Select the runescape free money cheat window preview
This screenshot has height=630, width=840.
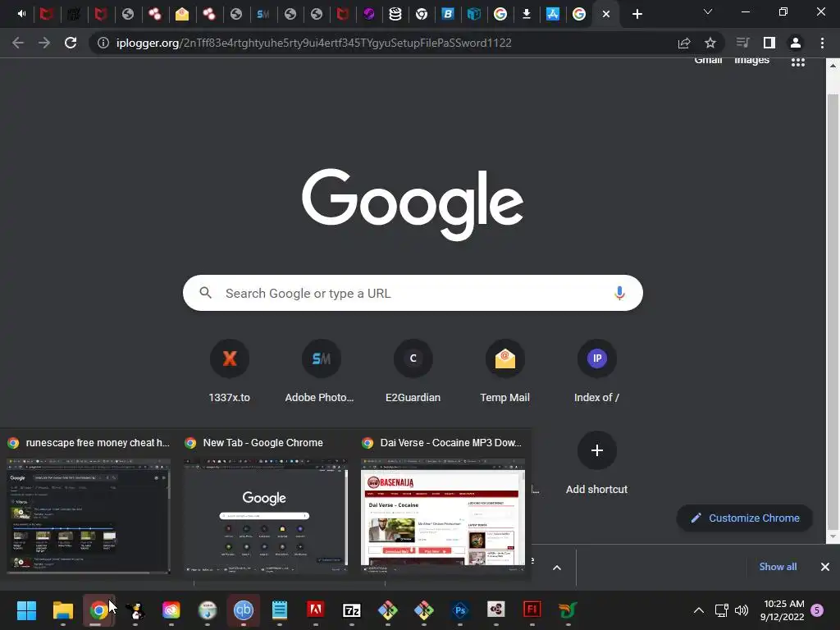pyautogui.click(x=89, y=507)
